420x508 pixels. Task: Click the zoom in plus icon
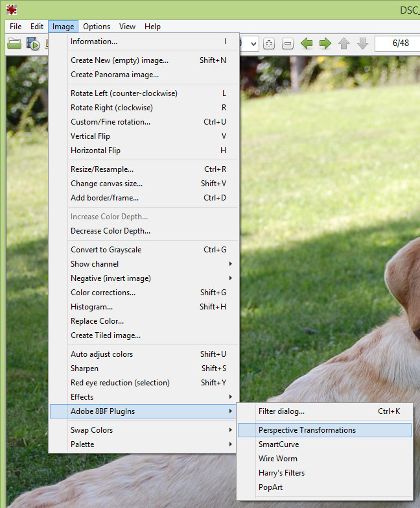pos(269,44)
